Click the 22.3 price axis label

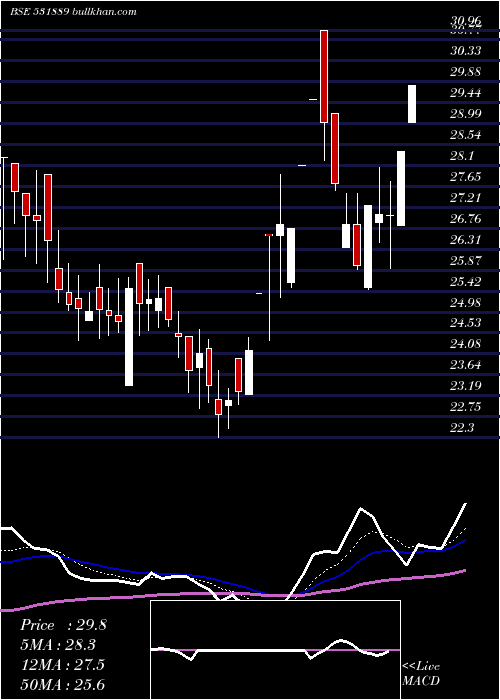(x=462, y=428)
